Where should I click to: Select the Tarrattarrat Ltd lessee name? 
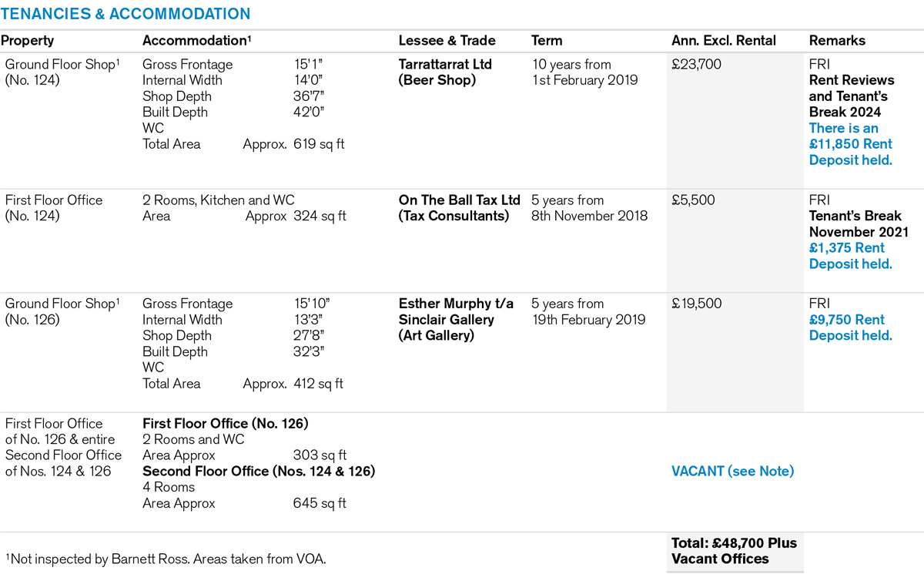click(445, 65)
